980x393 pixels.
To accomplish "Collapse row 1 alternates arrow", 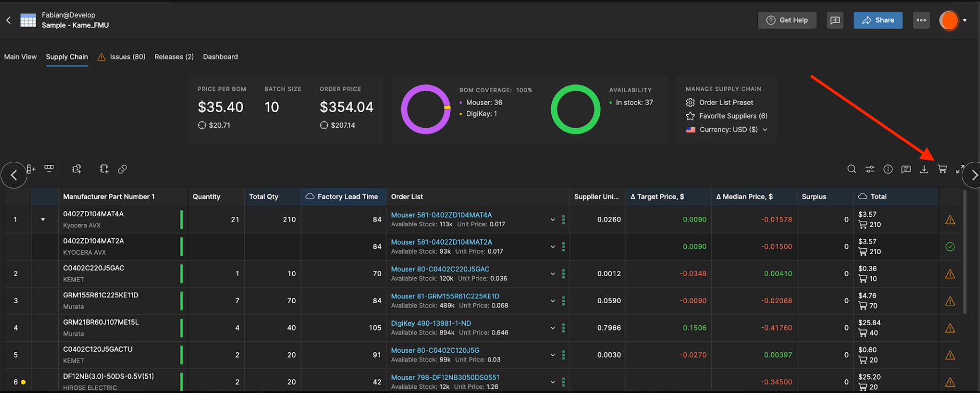I will [43, 219].
